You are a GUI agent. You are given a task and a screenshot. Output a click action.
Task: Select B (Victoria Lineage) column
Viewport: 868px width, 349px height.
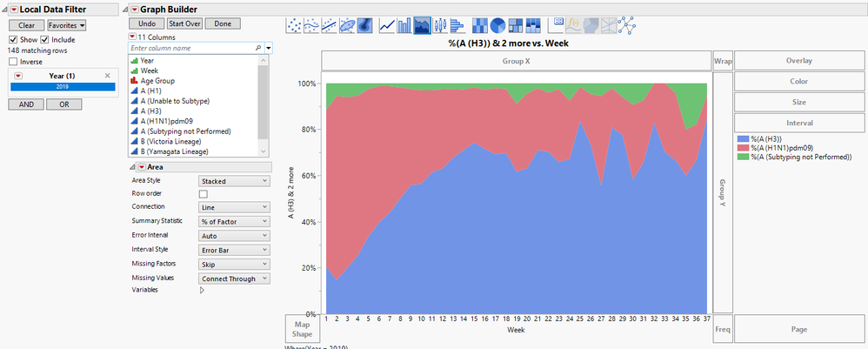click(x=170, y=141)
